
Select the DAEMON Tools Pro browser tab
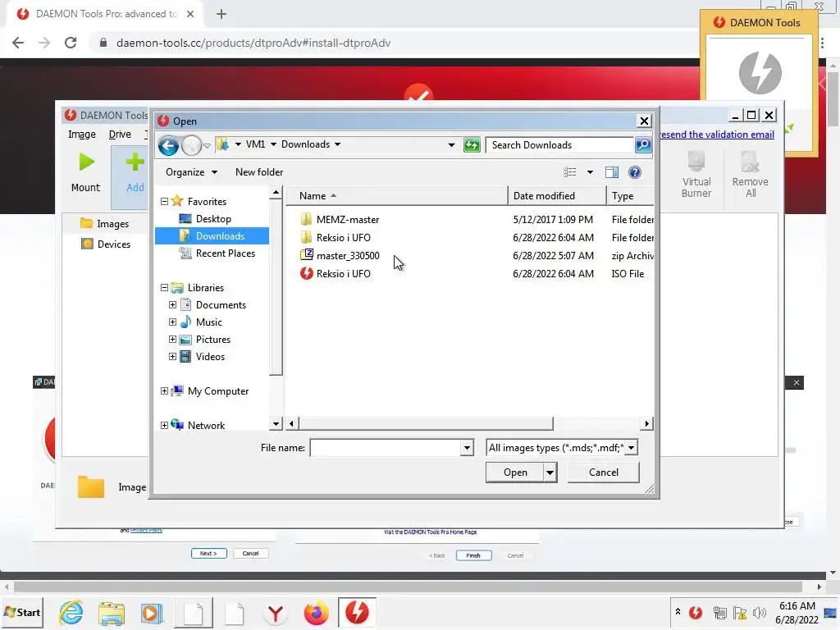pos(106,14)
